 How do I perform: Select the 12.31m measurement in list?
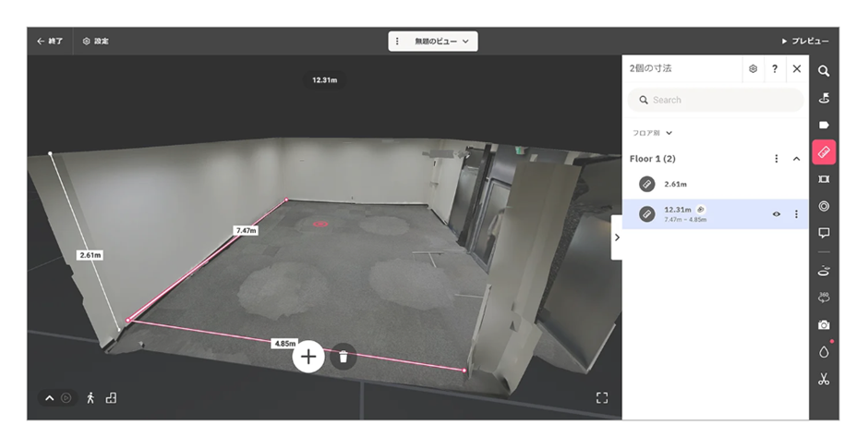coord(716,213)
